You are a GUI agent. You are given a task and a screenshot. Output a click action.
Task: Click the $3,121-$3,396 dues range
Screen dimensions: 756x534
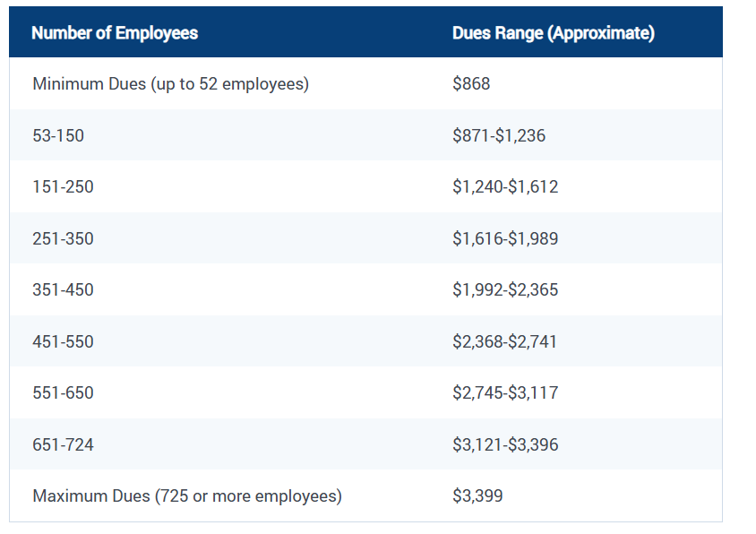[x=505, y=445]
